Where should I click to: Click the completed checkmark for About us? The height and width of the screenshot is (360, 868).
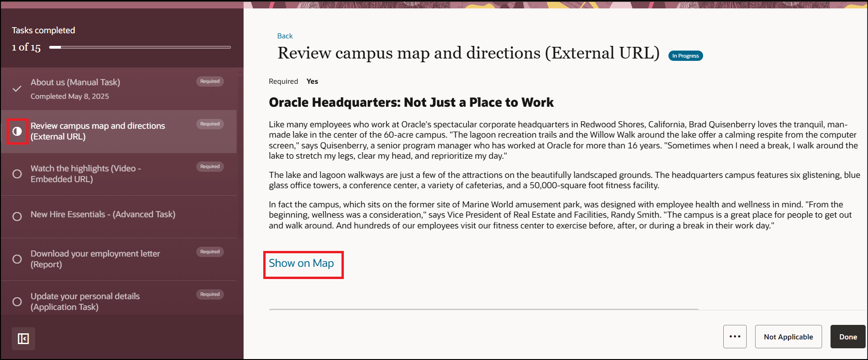17,88
